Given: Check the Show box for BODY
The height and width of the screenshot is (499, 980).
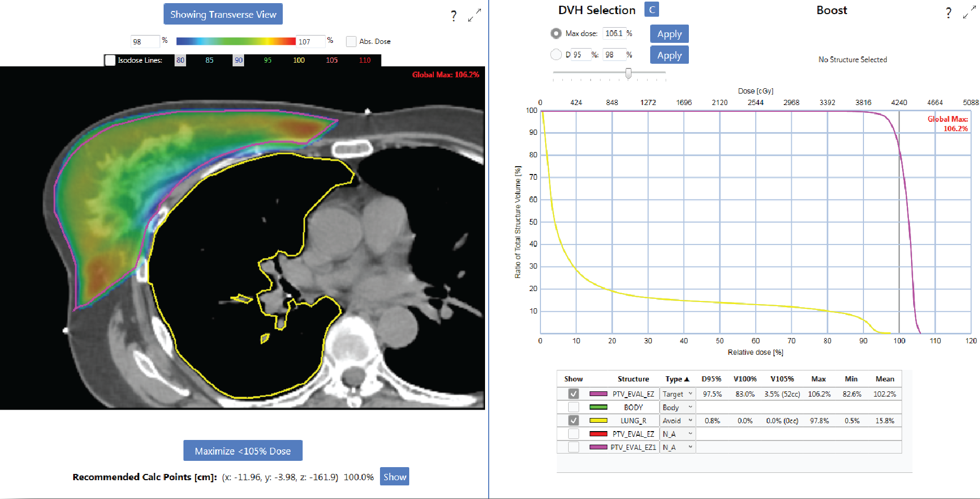Looking at the screenshot, I should [x=573, y=407].
